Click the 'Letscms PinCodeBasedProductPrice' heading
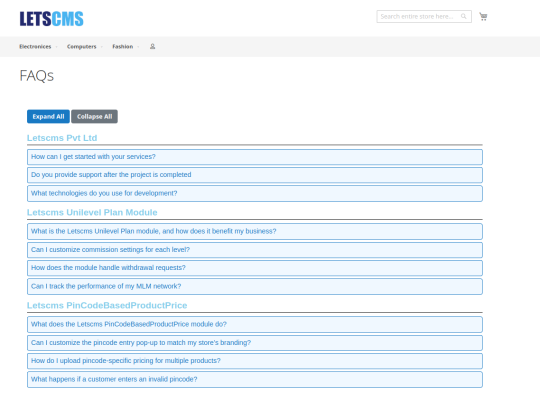540x400 pixels. point(107,305)
